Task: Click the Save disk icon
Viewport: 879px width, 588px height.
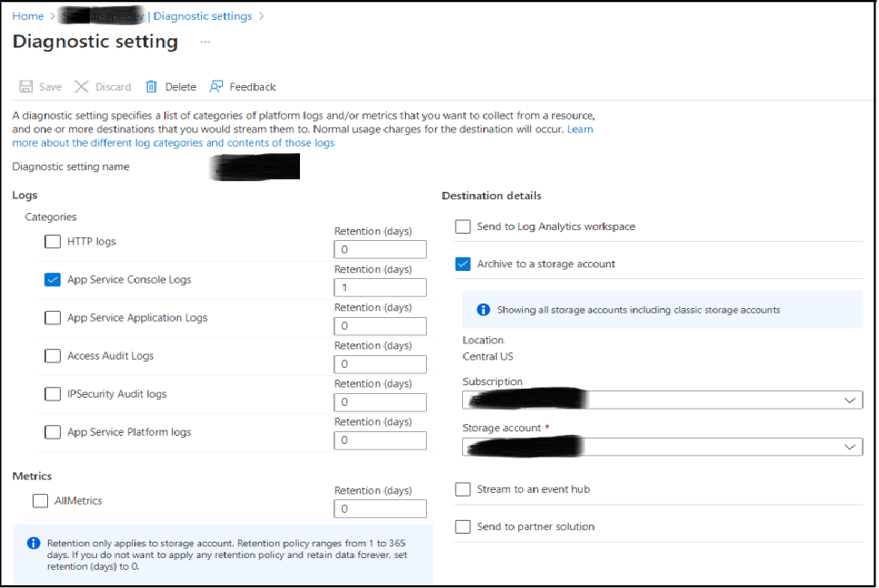Action: point(26,87)
